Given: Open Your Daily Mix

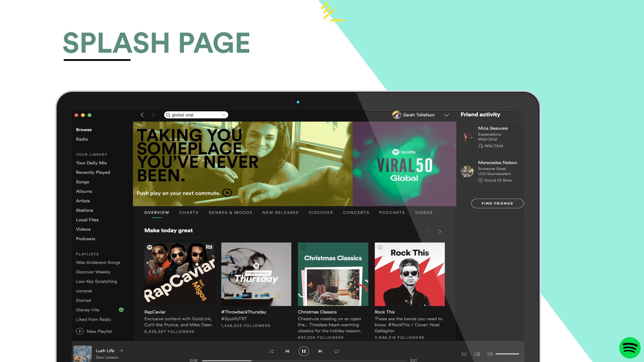Looking at the screenshot, I should pos(91,163).
